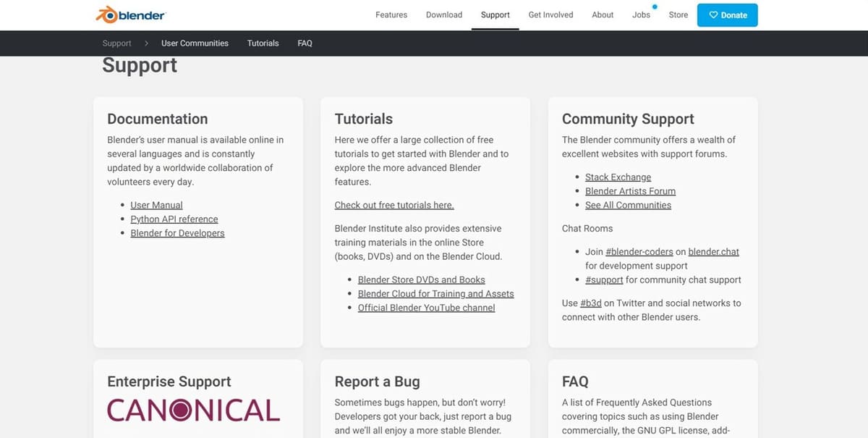This screenshot has width=868, height=438.
Task: Open the User Manual link
Action: tap(157, 205)
